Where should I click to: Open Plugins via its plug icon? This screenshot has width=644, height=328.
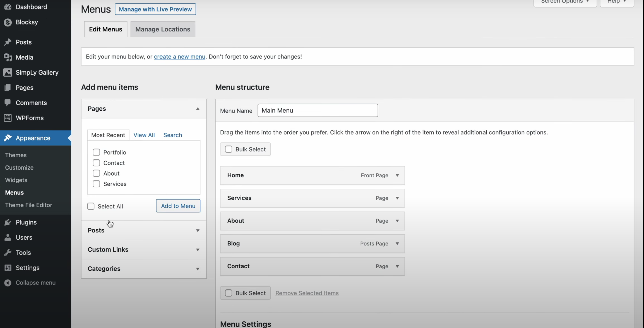[8, 222]
